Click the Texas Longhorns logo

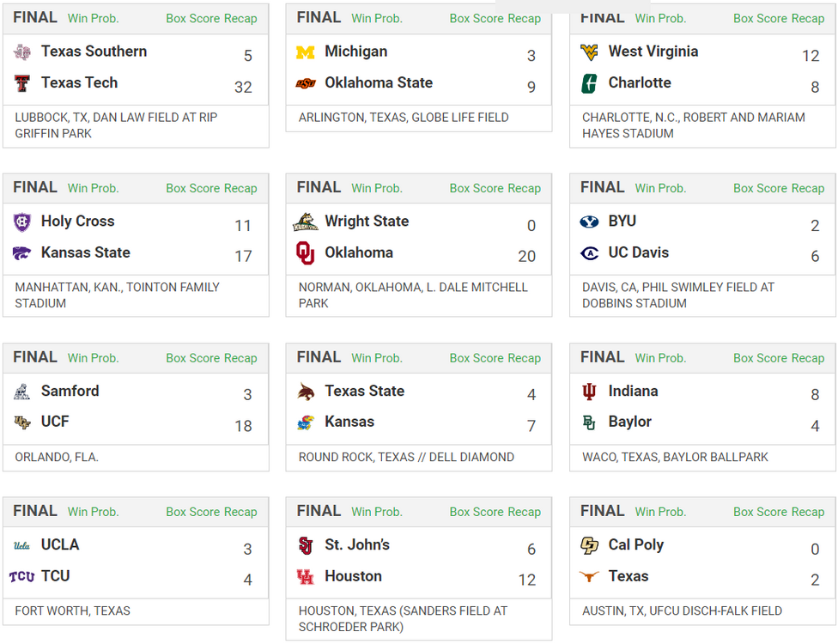pos(589,577)
